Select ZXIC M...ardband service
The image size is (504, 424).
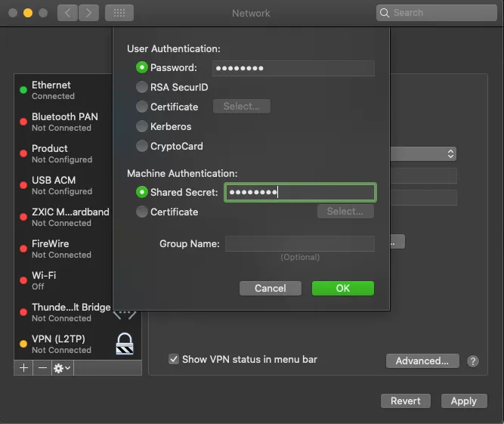63,217
